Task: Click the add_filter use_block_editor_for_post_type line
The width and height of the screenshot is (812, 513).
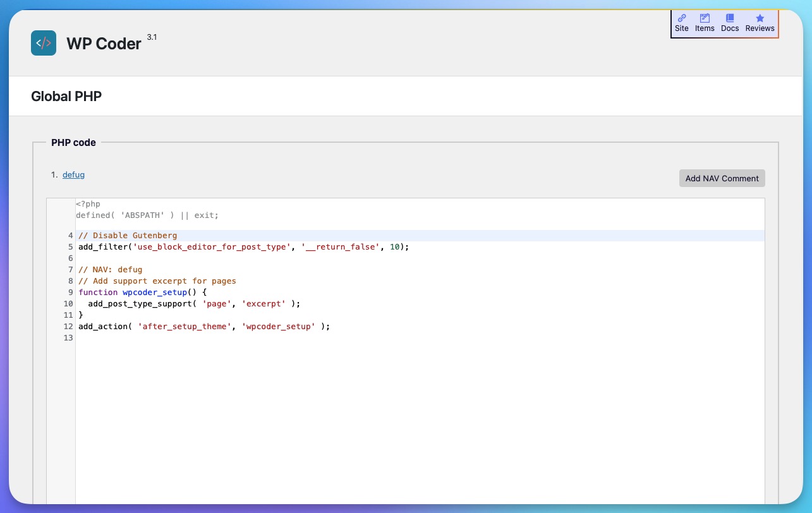Action: pyautogui.click(x=244, y=247)
